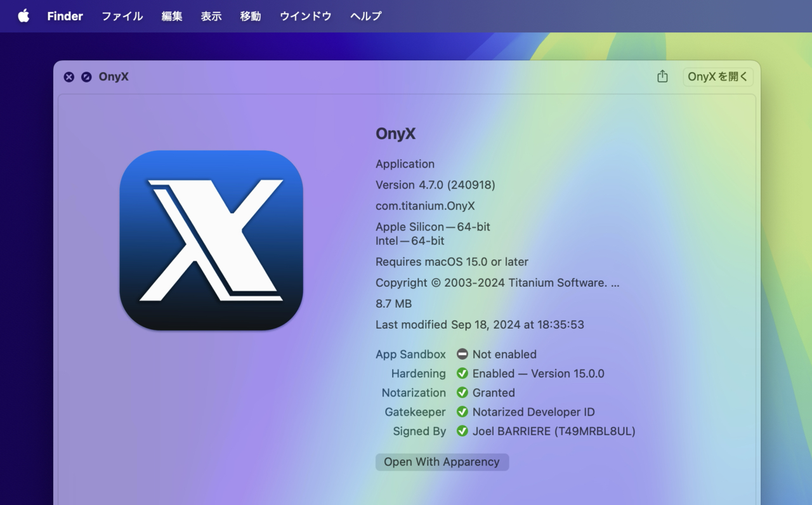This screenshot has width=812, height=505.
Task: Click the OnyX window title text
Action: [x=114, y=77]
